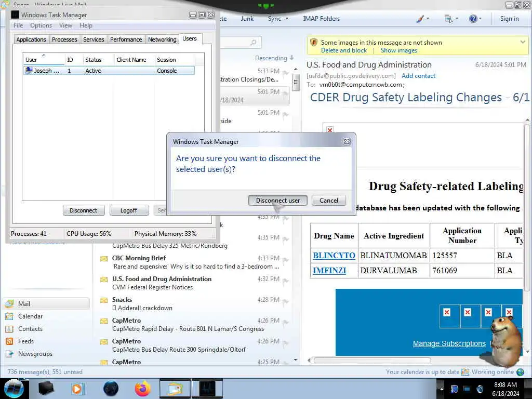
Task: Click the taskbar clock showing 8:08 AM
Action: (x=506, y=389)
